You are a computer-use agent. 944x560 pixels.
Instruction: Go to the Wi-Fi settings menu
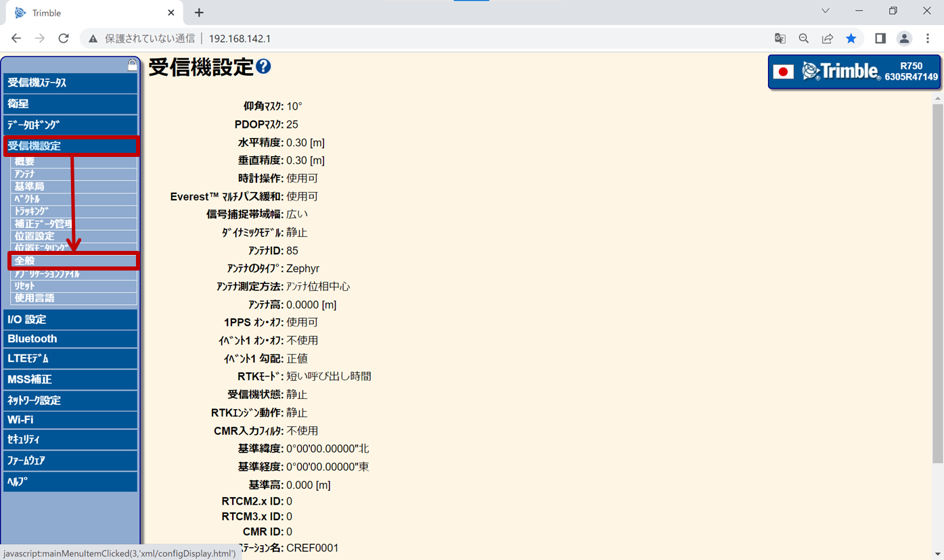[x=70, y=420]
